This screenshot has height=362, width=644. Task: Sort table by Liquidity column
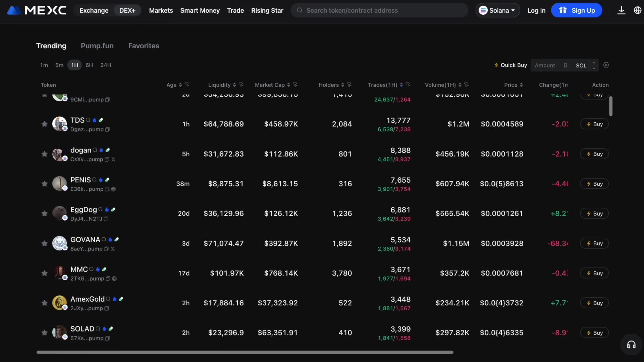coord(234,85)
